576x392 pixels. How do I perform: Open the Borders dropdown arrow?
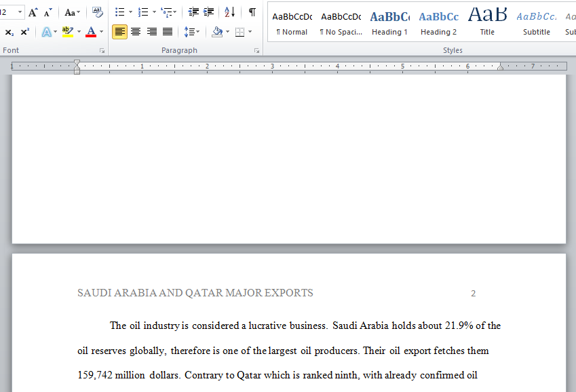(250, 32)
